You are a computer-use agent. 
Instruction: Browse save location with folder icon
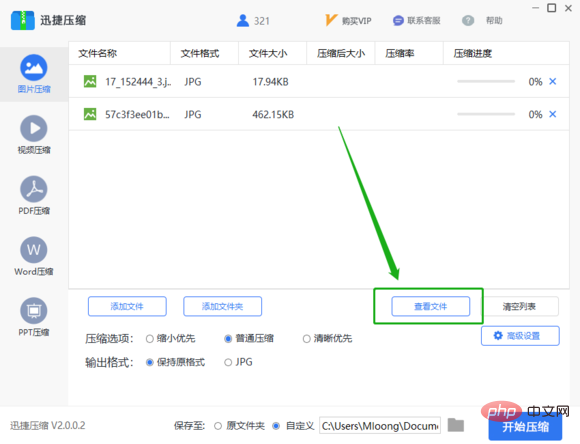(x=456, y=425)
